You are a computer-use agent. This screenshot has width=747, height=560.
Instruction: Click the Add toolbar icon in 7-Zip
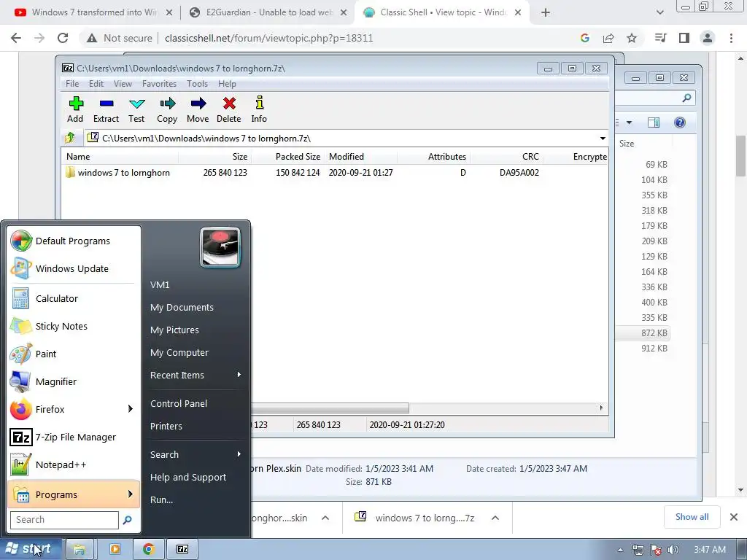[x=75, y=110]
